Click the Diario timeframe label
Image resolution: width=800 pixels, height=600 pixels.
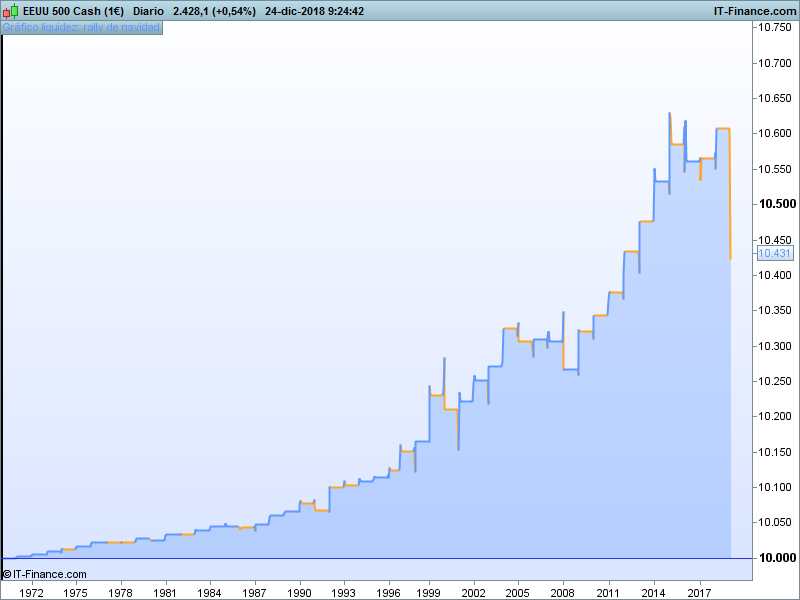[148, 11]
